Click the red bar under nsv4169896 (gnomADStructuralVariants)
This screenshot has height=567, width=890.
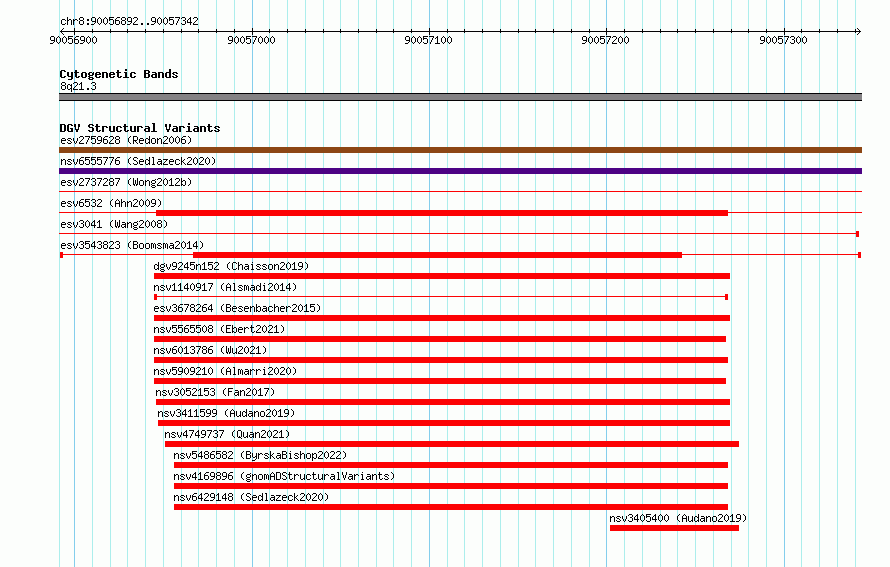(451, 486)
